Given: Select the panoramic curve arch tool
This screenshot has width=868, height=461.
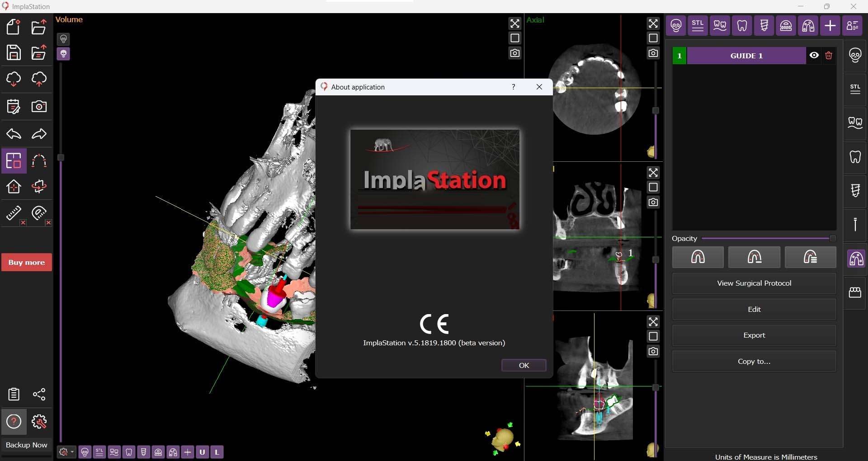Looking at the screenshot, I should [40, 161].
